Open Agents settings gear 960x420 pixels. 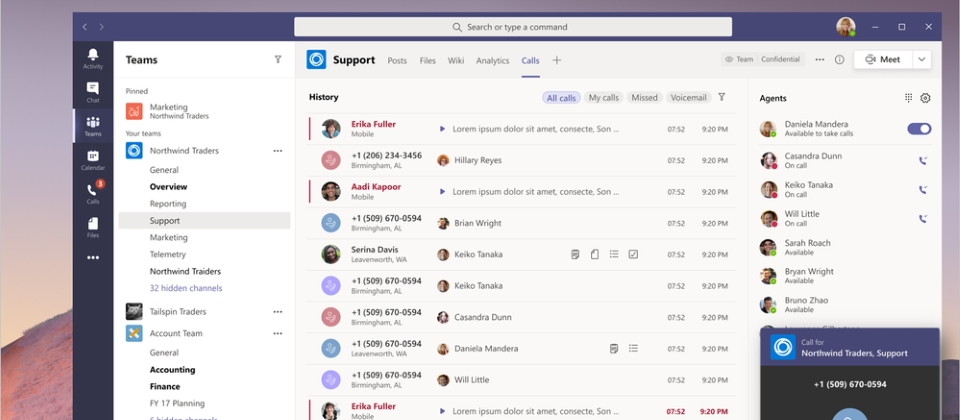tap(925, 98)
